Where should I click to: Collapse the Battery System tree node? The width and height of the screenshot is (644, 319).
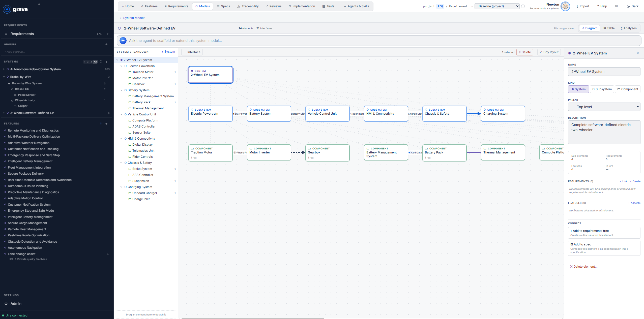(x=121, y=90)
